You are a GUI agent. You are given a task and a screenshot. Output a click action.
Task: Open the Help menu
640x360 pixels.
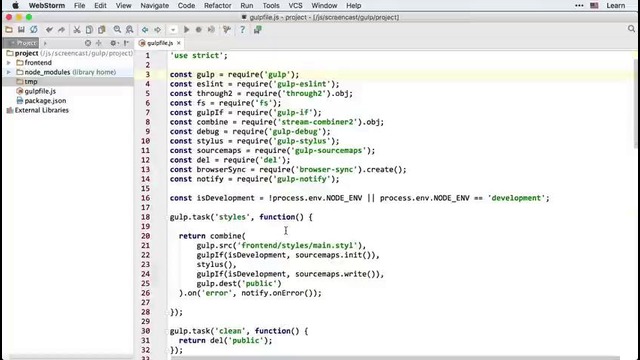point(353,6)
